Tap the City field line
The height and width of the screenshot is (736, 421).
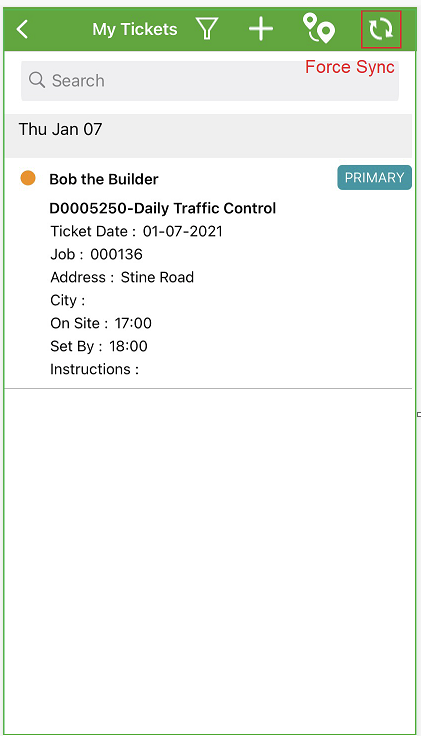coord(68,300)
